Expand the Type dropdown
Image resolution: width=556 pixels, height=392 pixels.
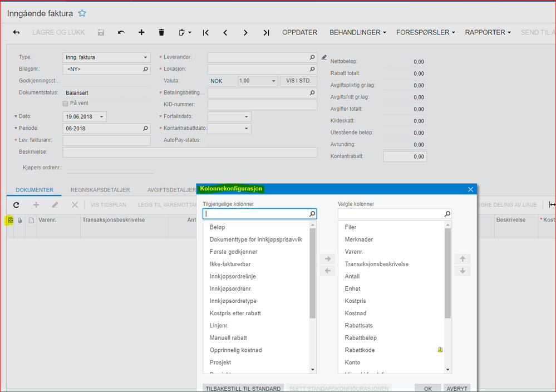146,57
